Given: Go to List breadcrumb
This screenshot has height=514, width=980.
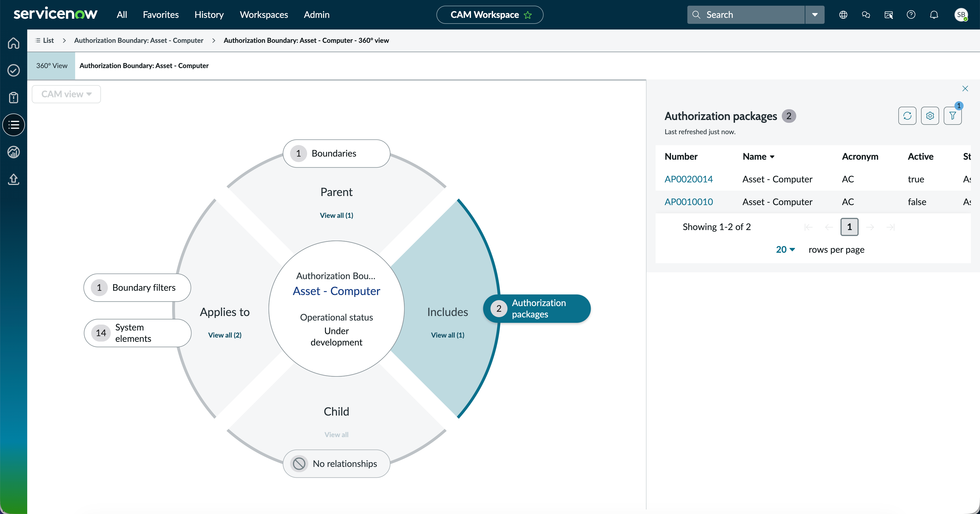Looking at the screenshot, I should point(45,40).
